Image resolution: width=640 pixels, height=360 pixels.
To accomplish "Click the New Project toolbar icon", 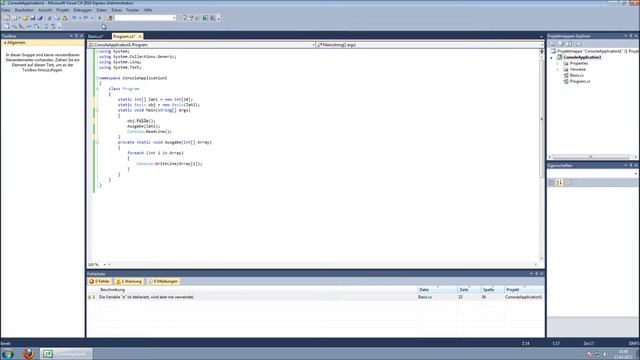I will tap(7, 18).
